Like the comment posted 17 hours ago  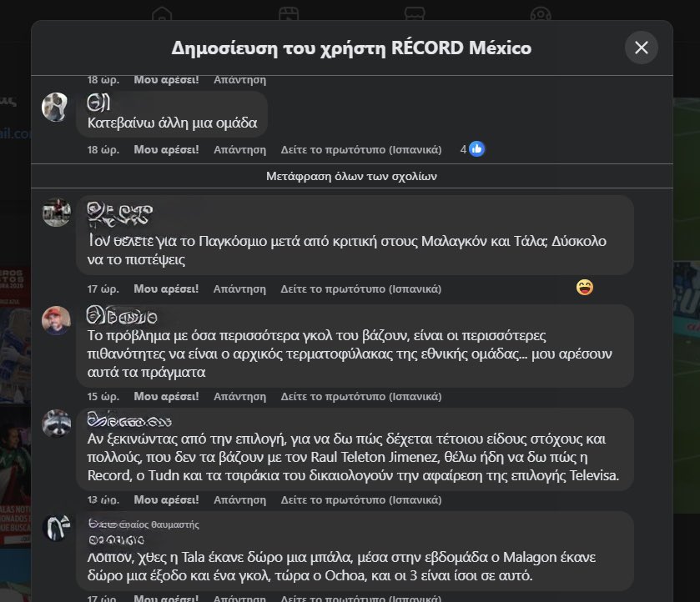click(x=166, y=288)
